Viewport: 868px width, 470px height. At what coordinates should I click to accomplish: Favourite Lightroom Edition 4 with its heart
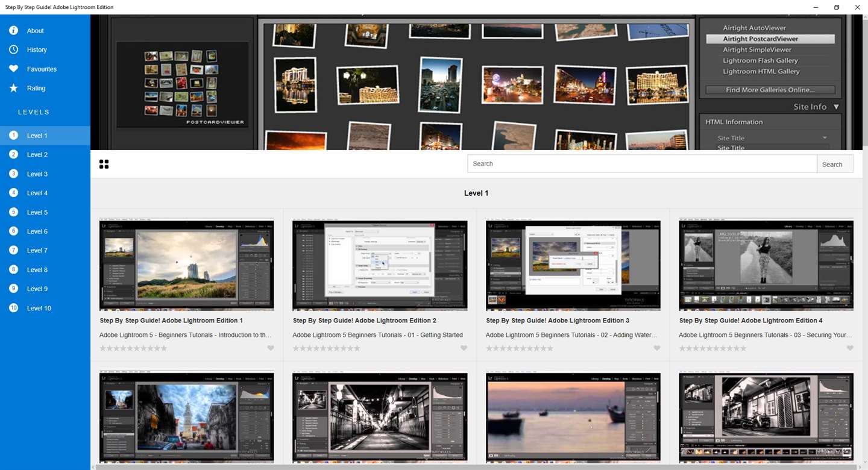click(850, 348)
